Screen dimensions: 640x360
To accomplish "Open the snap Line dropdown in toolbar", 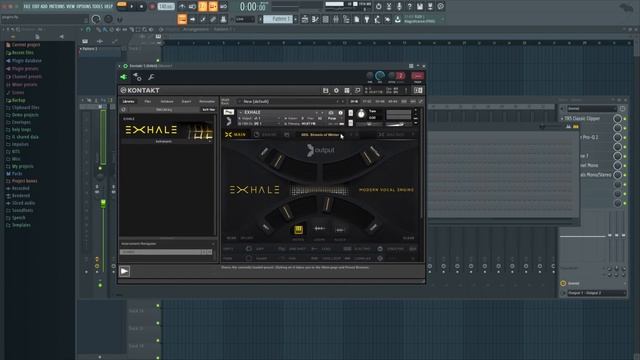I will click(244, 19).
